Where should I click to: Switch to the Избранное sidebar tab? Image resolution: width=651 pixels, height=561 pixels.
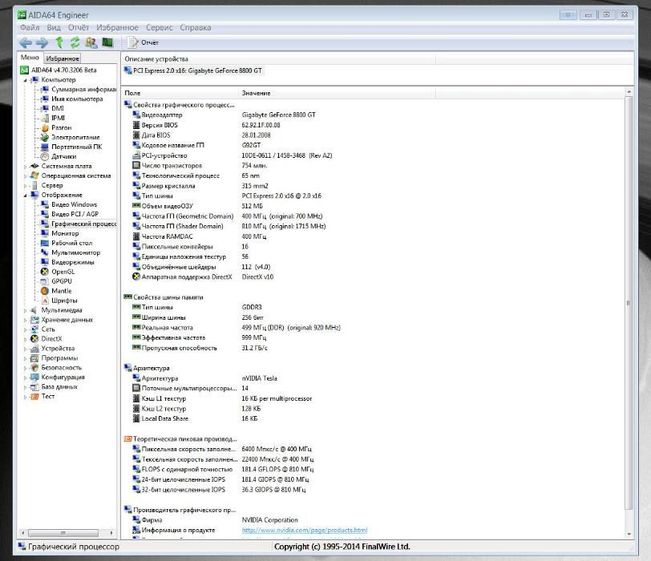62,59
